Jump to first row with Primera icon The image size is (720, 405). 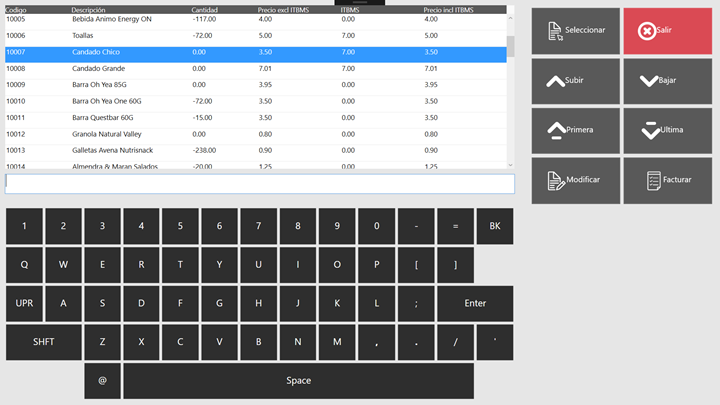(555, 130)
